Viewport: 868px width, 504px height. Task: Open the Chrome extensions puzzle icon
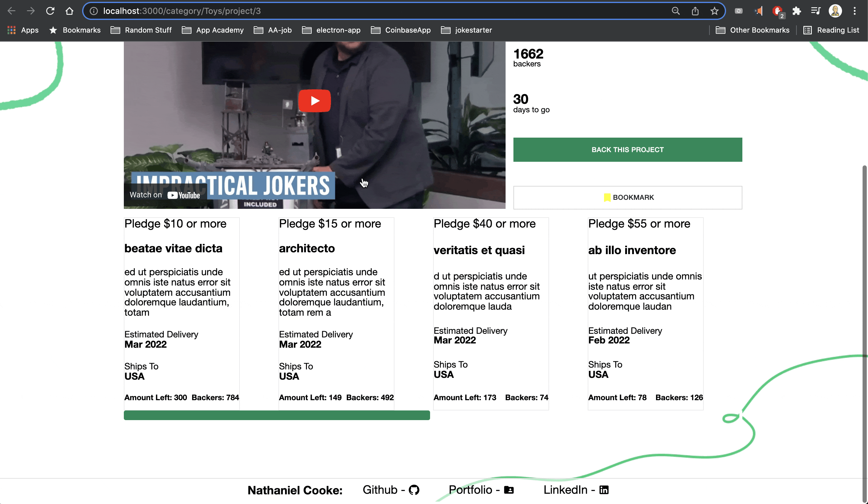click(x=796, y=11)
